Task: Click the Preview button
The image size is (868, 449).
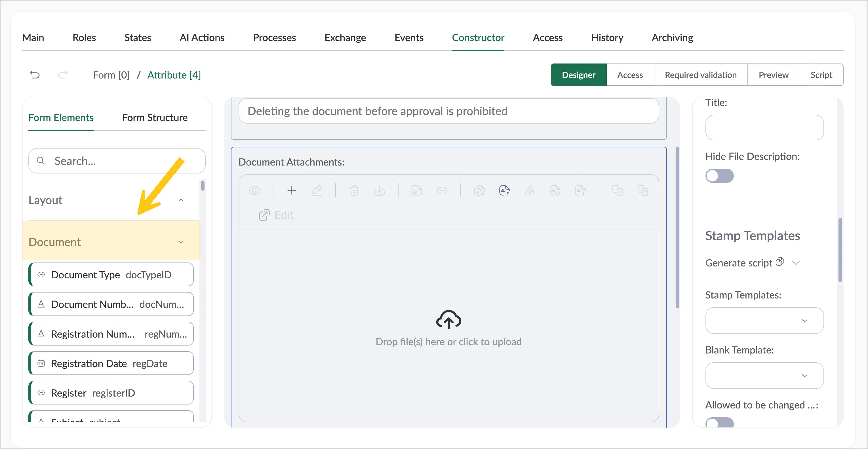Action: pyautogui.click(x=774, y=75)
